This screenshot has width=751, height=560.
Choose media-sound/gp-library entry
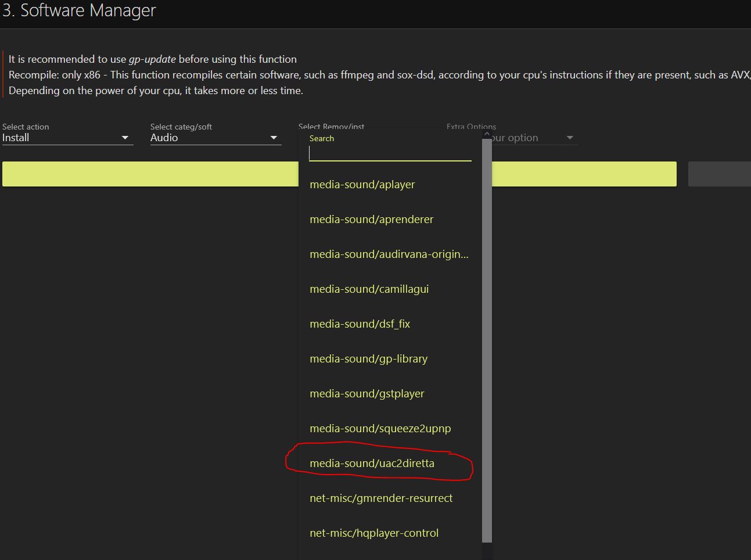click(390, 359)
